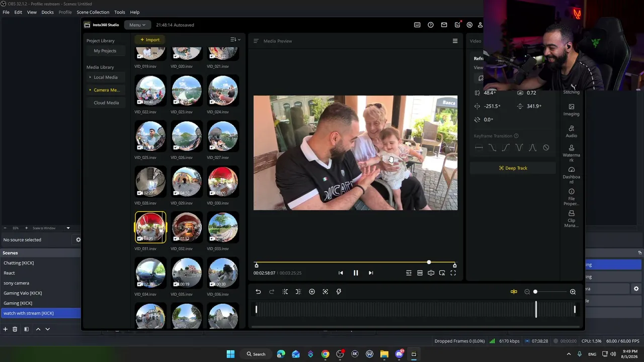This screenshot has height=362, width=644.
Task: Open the OBS Scene Collection menu
Action: pyautogui.click(x=93, y=12)
